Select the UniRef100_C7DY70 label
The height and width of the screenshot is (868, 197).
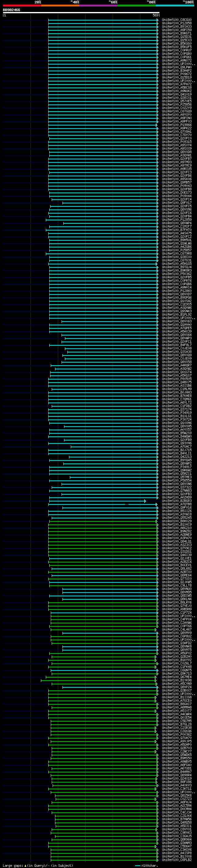tap(176, 135)
